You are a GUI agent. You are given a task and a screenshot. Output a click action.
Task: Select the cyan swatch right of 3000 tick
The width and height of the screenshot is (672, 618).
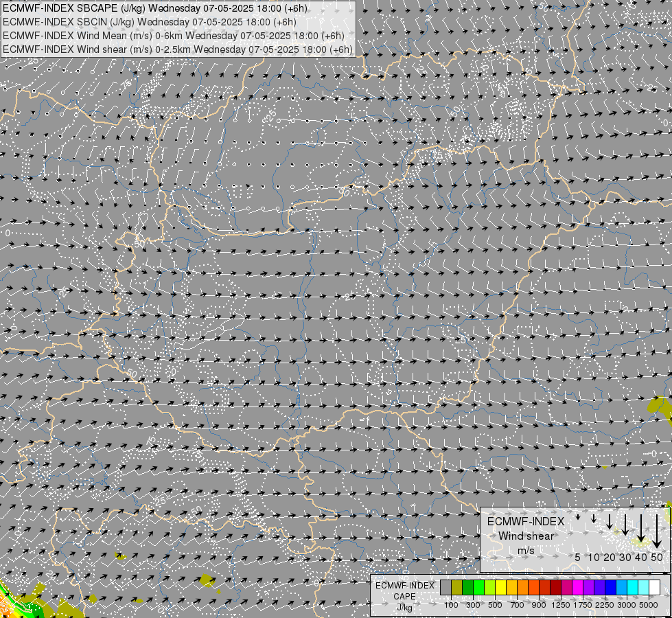(633, 587)
